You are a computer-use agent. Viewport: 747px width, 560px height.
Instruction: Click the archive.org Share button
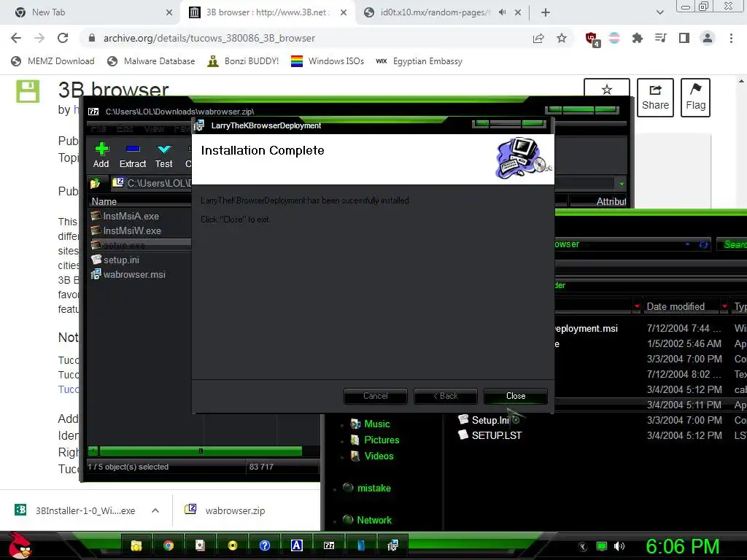coord(655,98)
